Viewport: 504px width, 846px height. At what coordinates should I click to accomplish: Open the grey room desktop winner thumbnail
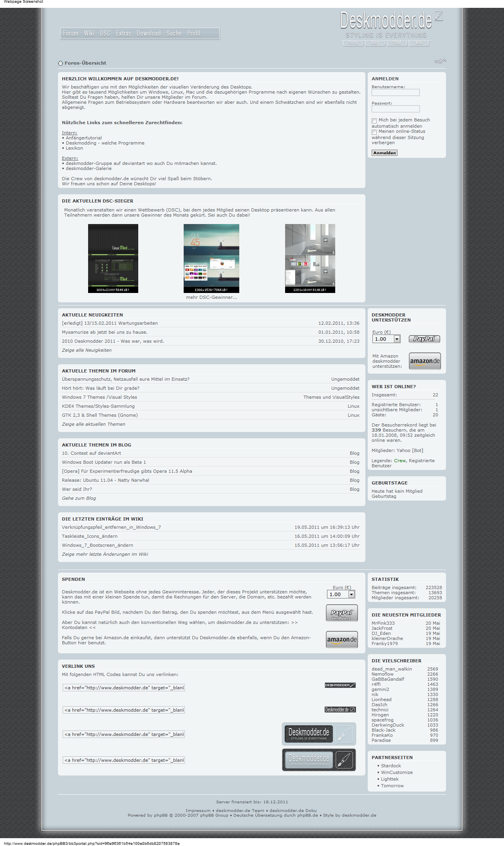(x=310, y=258)
